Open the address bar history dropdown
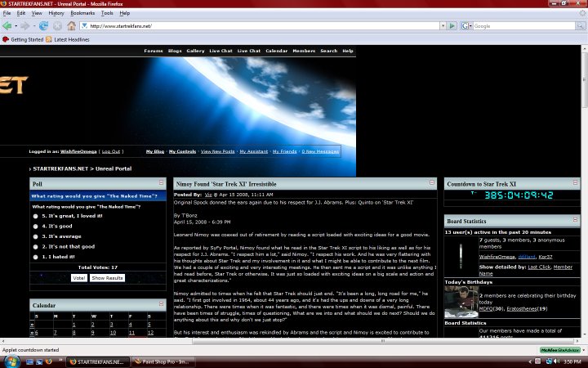 tap(443, 26)
